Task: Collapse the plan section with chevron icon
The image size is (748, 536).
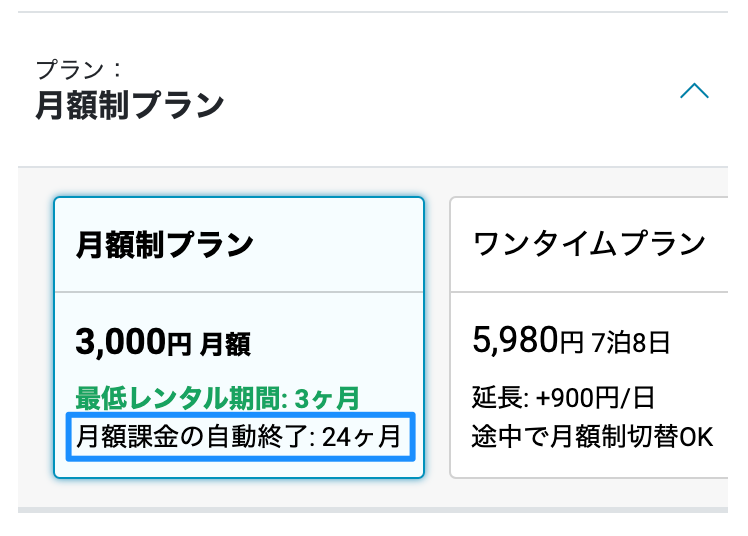Action: point(694,91)
